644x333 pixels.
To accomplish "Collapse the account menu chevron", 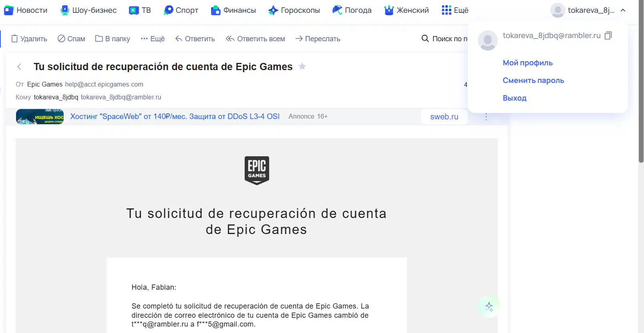I will point(623,10).
